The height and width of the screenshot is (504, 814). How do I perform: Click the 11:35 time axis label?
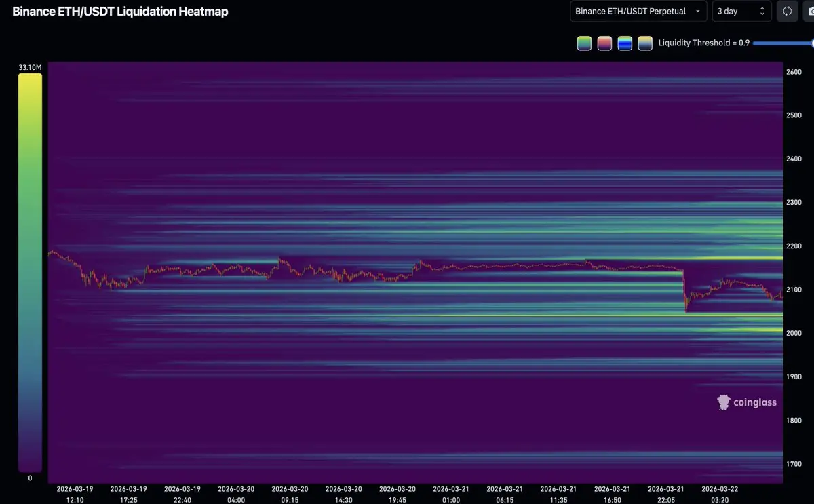click(x=558, y=500)
